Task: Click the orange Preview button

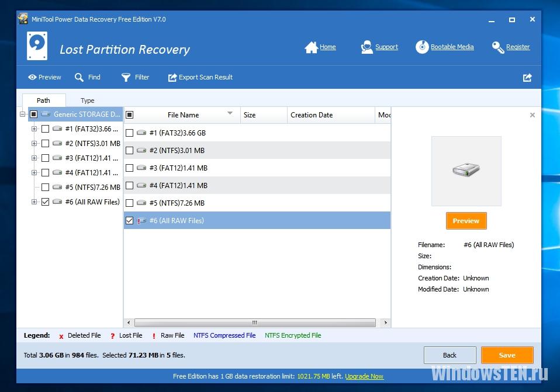Action: point(466,221)
